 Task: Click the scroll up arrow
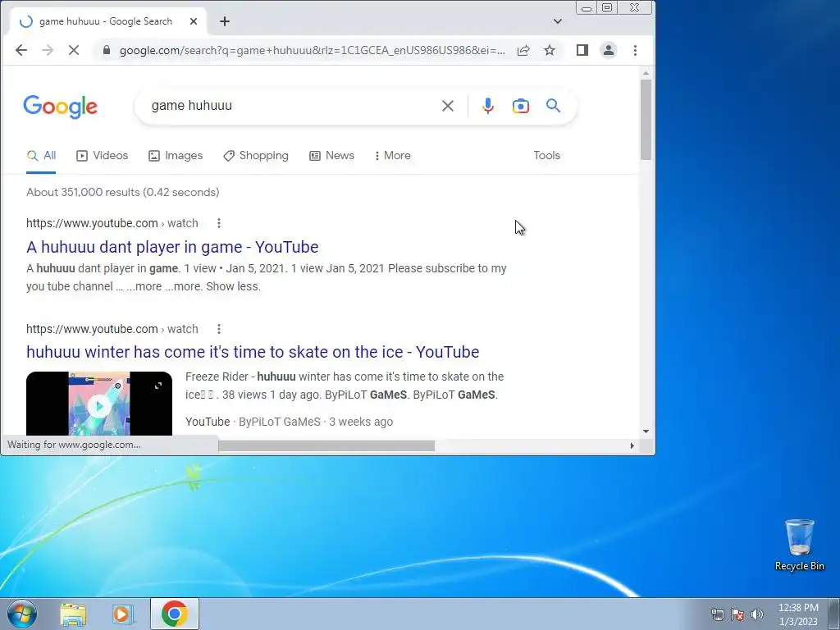point(646,73)
